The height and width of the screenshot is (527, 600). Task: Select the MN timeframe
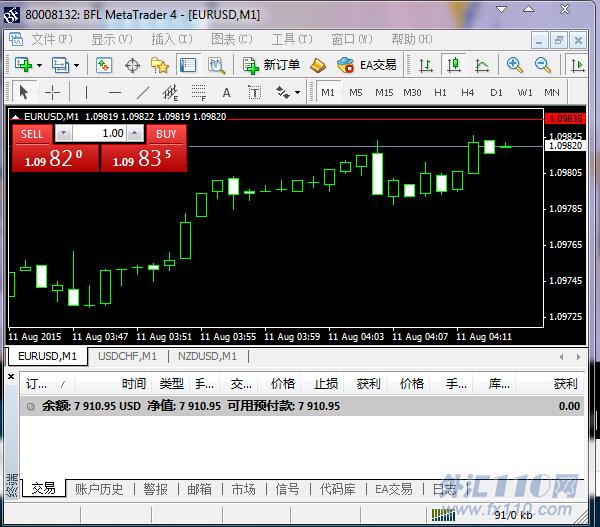click(x=552, y=92)
